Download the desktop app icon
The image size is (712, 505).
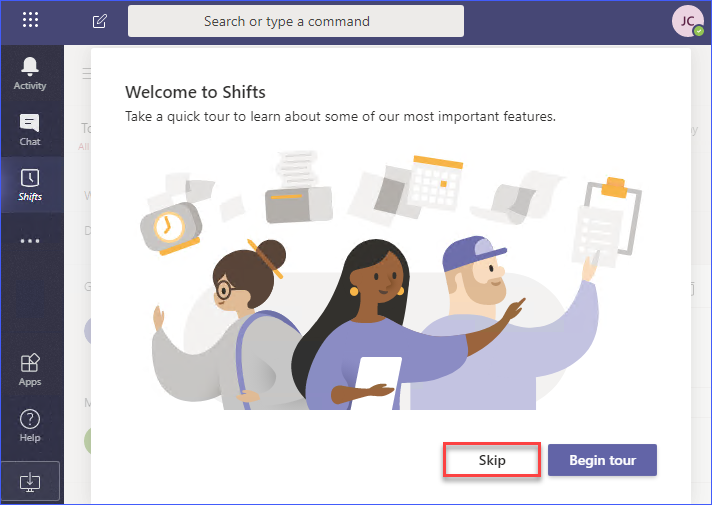click(30, 481)
